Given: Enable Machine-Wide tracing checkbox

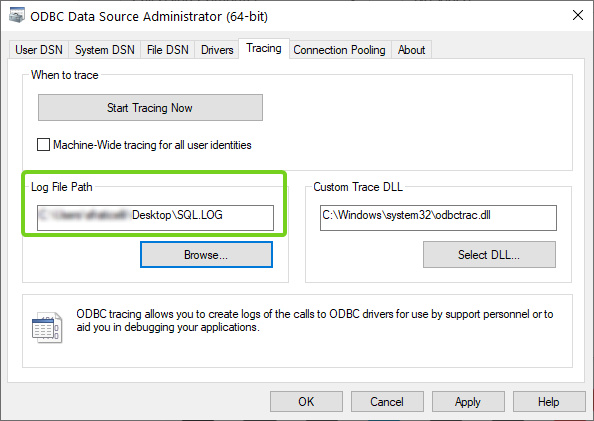Looking at the screenshot, I should (x=43, y=145).
